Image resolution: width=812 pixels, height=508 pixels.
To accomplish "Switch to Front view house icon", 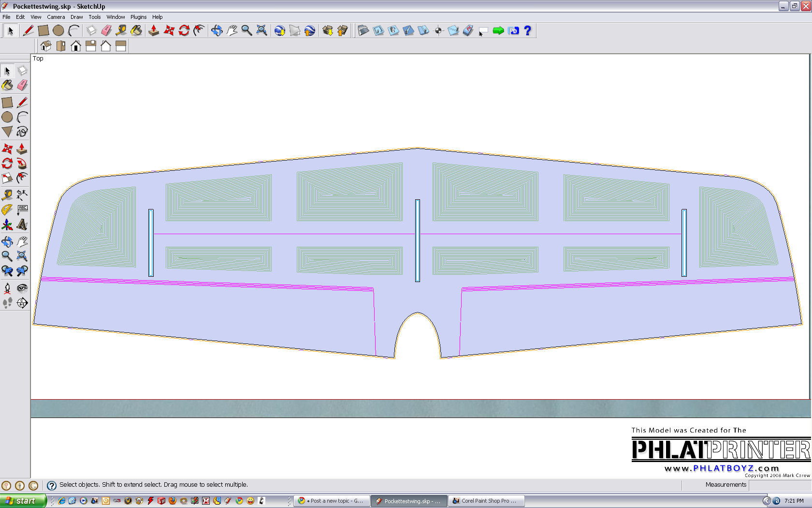I will point(76,46).
